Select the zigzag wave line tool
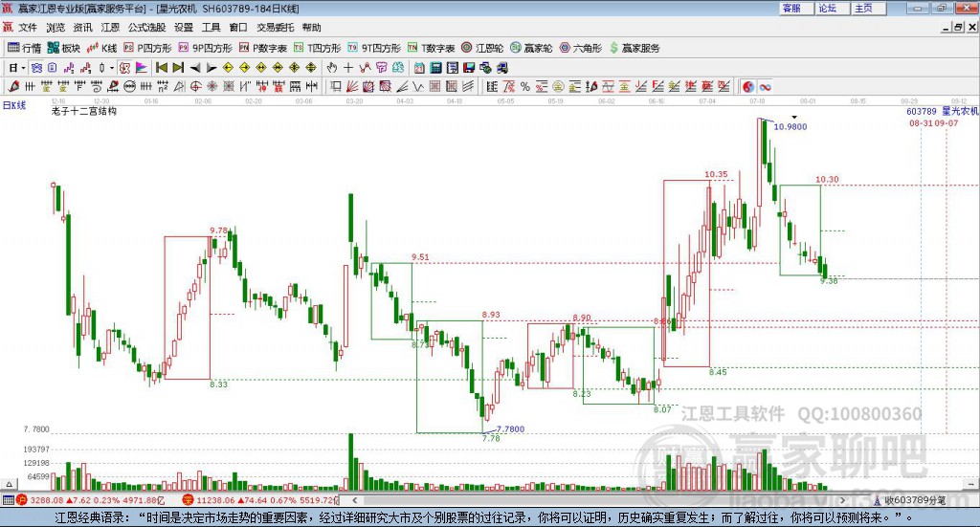 pyautogui.click(x=418, y=86)
